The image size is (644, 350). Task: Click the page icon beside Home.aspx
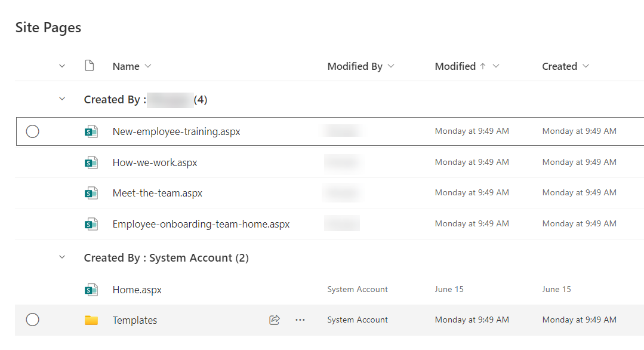(x=91, y=289)
